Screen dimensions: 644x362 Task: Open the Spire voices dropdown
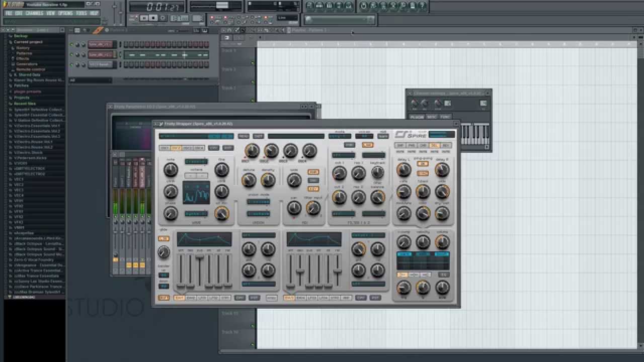pyautogui.click(x=364, y=136)
